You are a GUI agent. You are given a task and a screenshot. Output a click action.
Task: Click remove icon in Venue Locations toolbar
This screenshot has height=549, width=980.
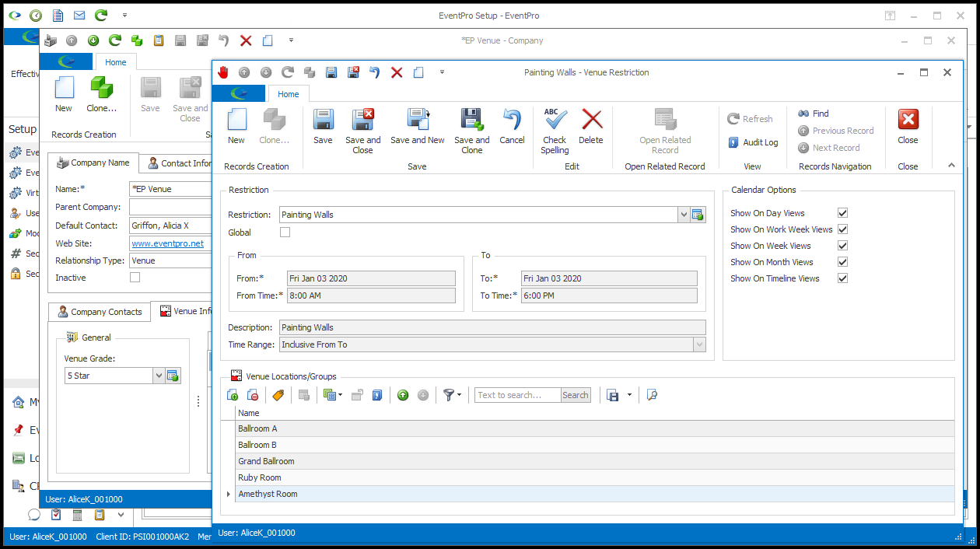pos(253,395)
